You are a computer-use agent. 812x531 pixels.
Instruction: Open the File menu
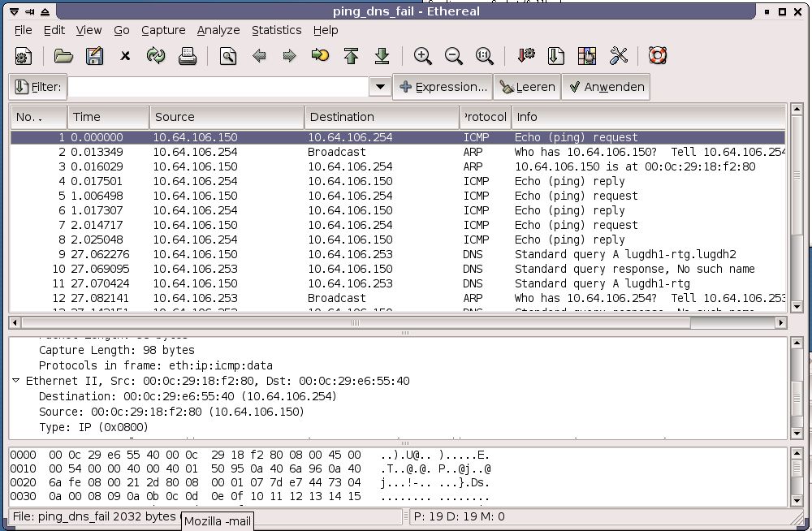coord(24,30)
